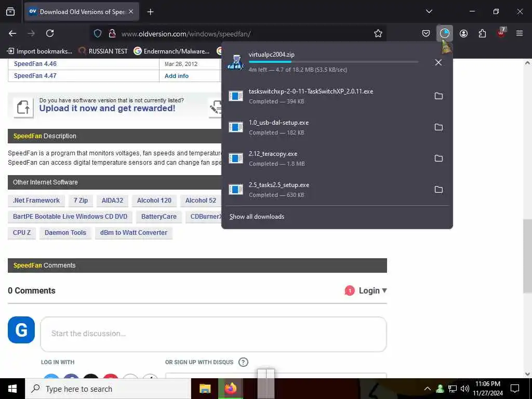
Task: Click the sign up help question mark
Action: tap(243, 362)
